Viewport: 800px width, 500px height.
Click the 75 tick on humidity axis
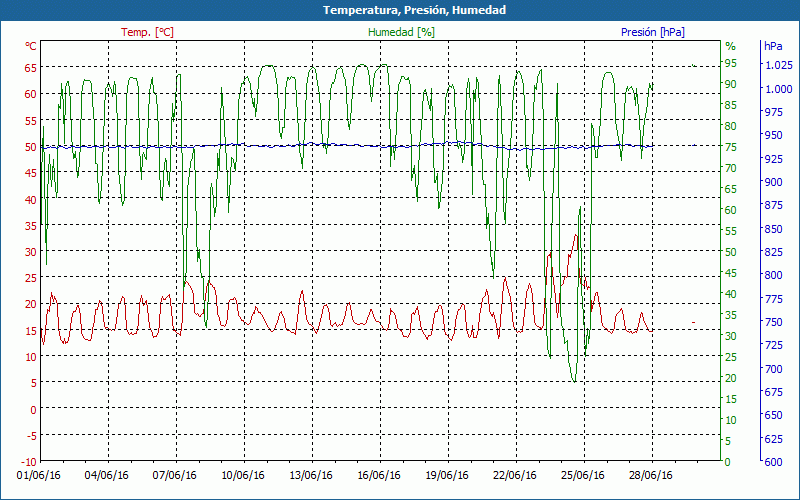pos(731,147)
